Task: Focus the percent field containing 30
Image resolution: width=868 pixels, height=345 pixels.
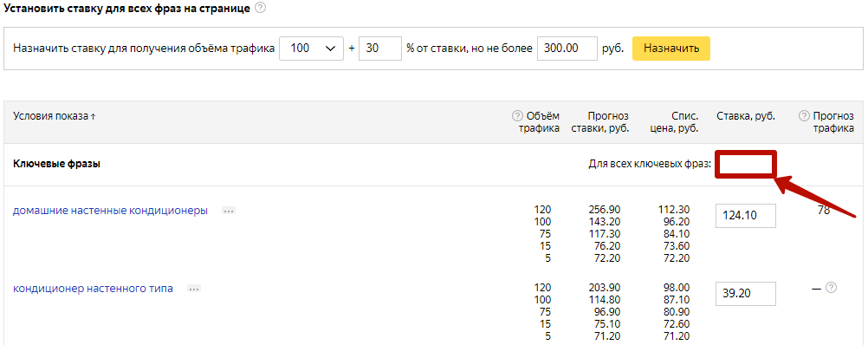Action: tap(380, 49)
